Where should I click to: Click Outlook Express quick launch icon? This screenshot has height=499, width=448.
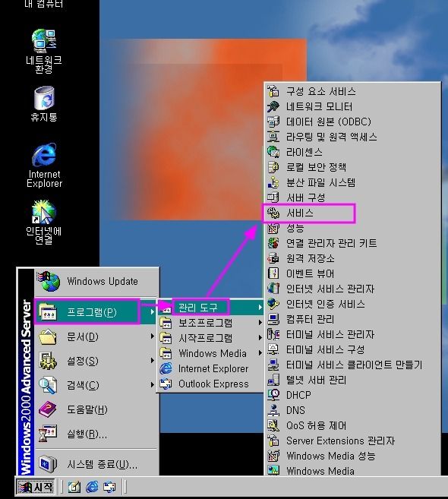(x=110, y=487)
